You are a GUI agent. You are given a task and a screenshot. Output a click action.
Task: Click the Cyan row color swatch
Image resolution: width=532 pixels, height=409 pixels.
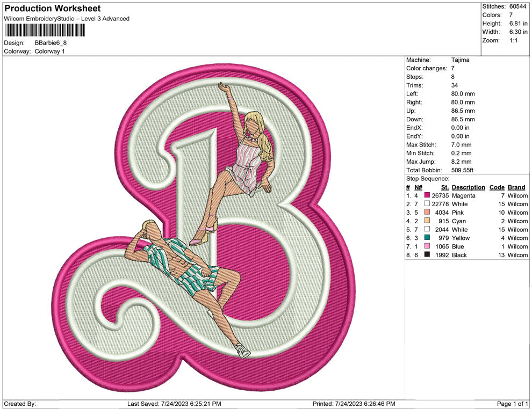click(x=427, y=221)
